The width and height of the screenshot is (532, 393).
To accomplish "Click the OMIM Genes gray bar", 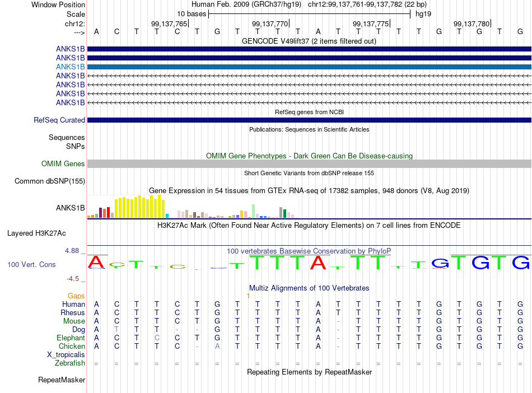I will pos(309,164).
